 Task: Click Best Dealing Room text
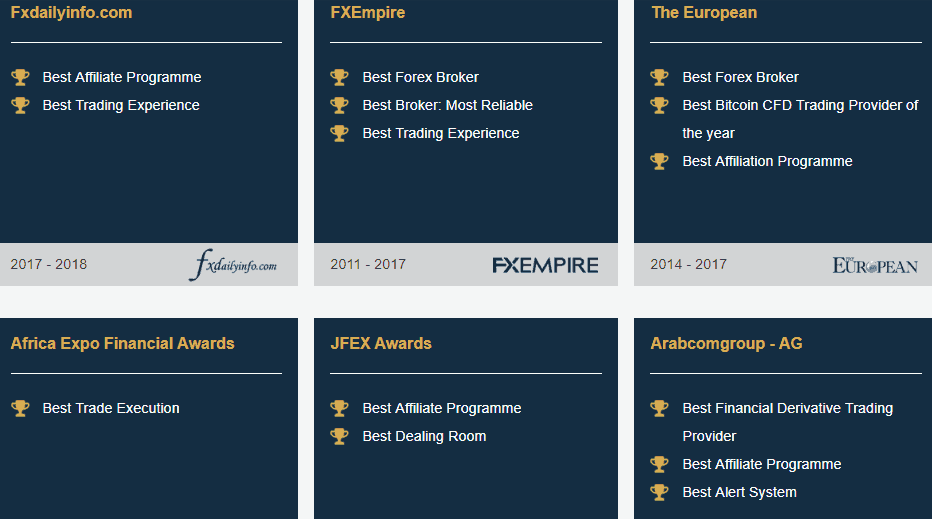click(424, 436)
